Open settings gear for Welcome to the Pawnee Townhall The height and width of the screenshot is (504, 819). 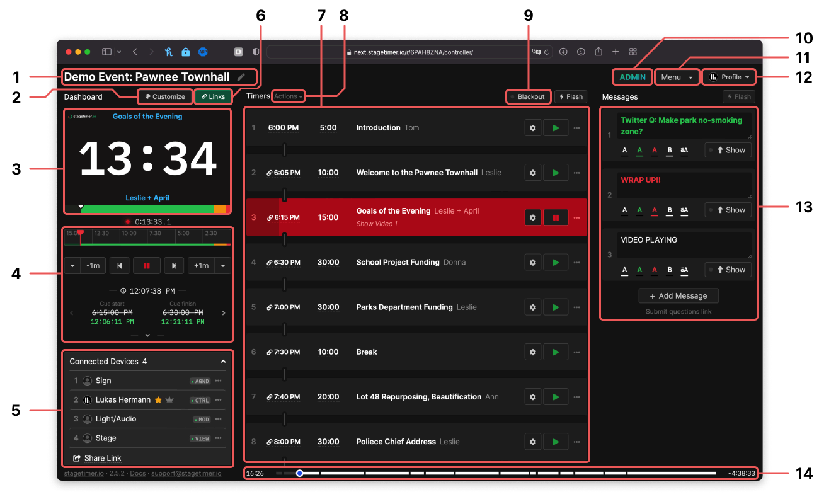click(533, 173)
